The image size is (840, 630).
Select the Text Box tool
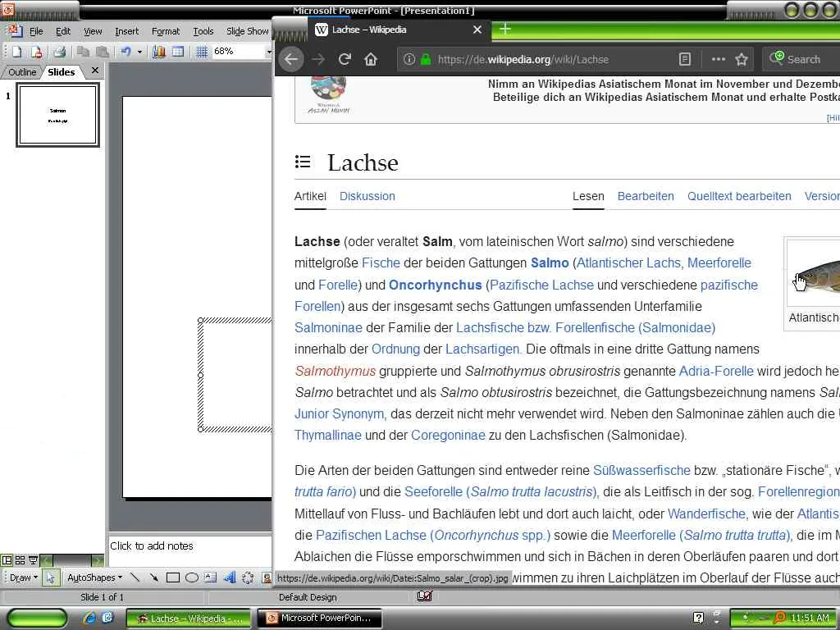tap(211, 577)
